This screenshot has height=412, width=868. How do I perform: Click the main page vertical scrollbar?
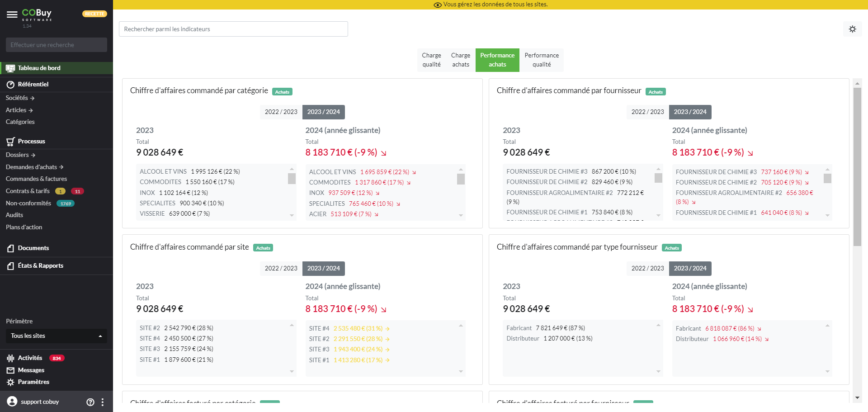857,166
